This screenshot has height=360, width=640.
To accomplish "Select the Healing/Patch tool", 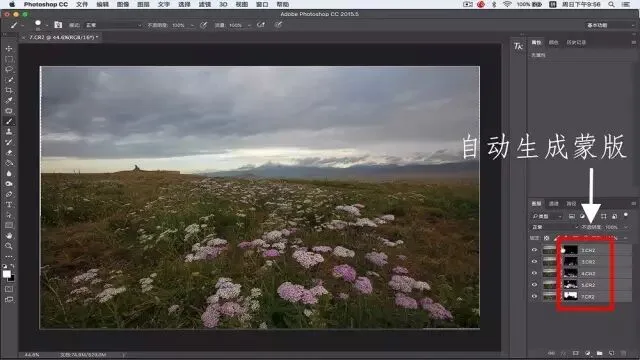I will tap(9, 111).
